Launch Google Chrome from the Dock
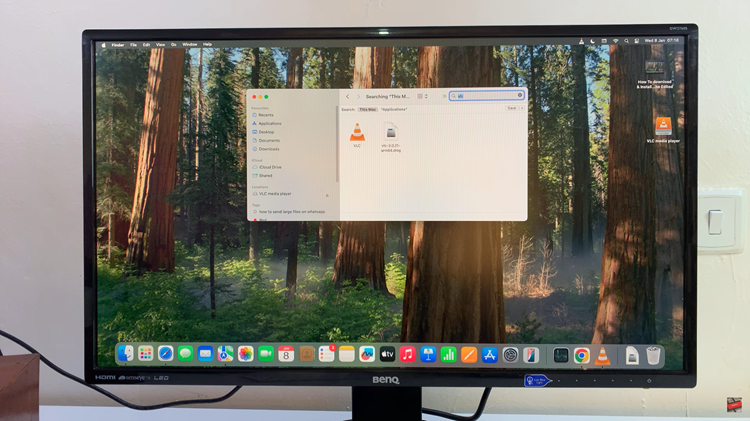 point(582,355)
